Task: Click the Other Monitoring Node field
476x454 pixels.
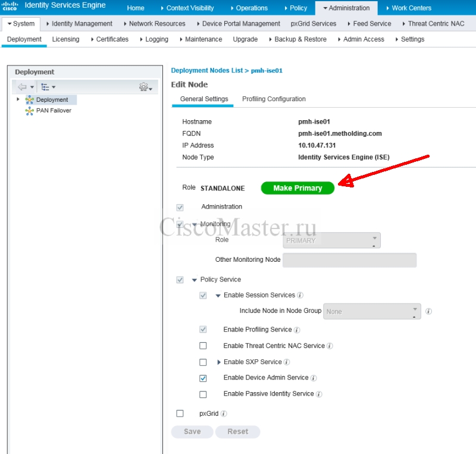Action: pos(349,260)
